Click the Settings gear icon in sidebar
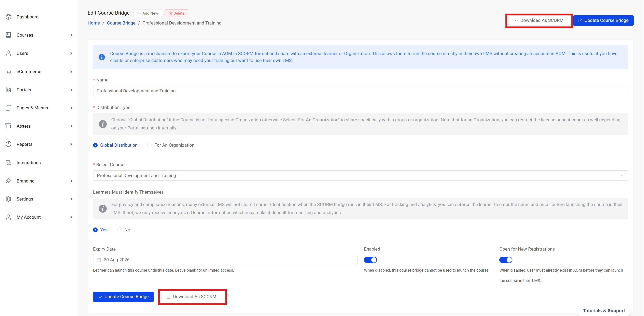 click(9, 199)
